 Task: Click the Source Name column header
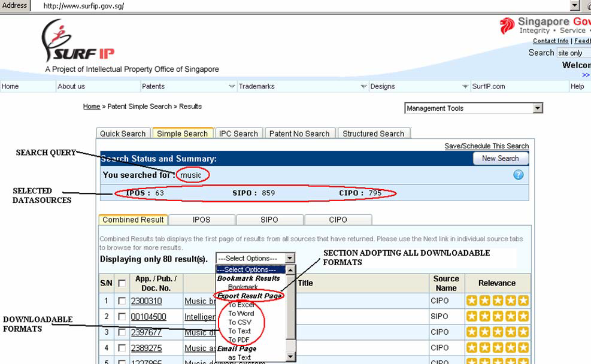click(x=446, y=283)
